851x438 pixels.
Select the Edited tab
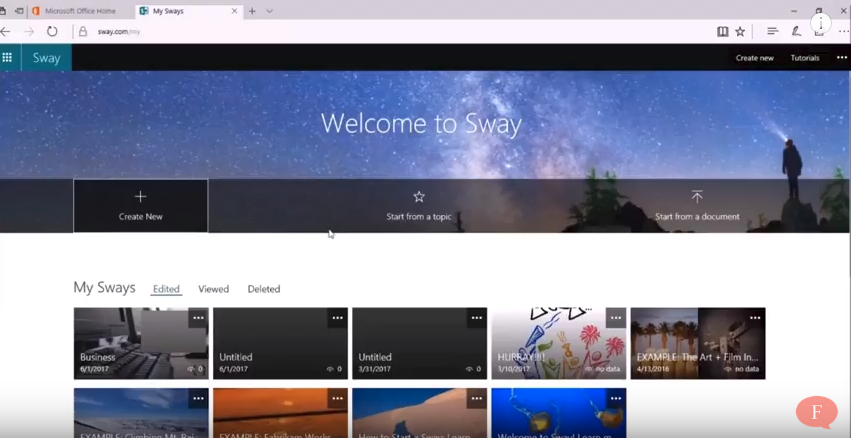click(166, 289)
